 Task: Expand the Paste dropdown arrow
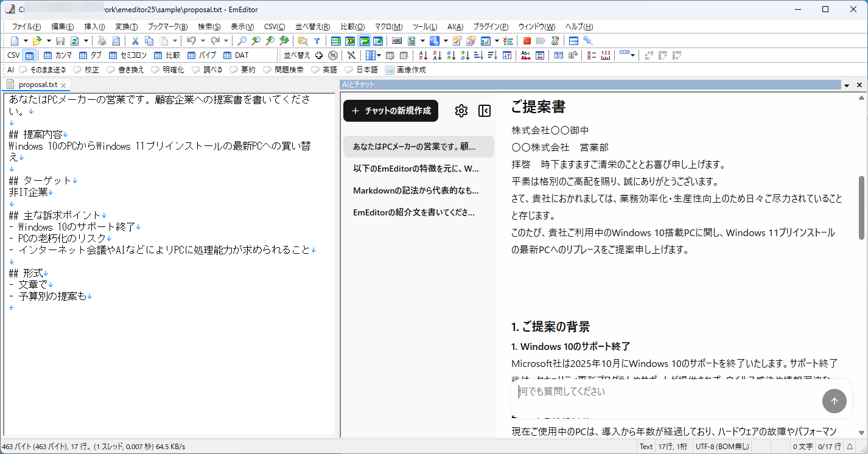tap(173, 40)
